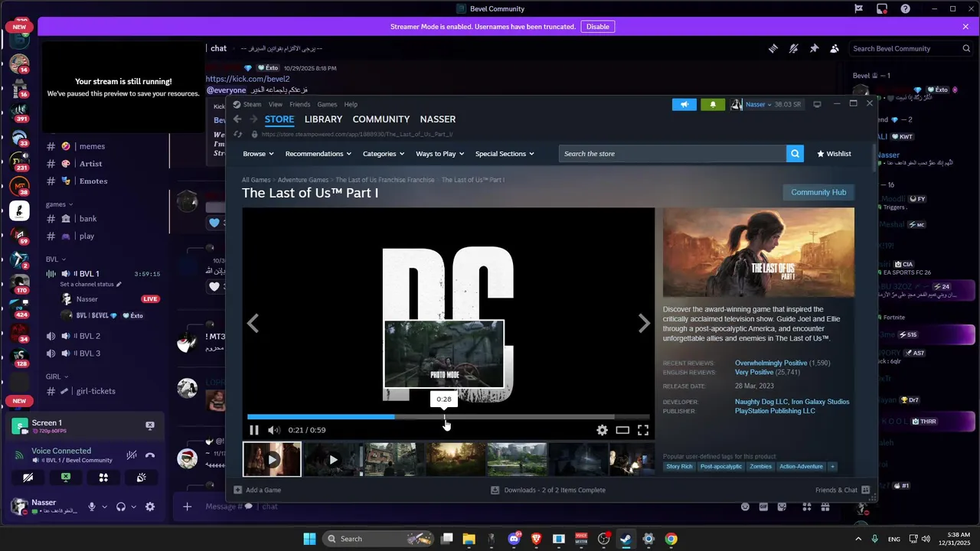
Task: Follow the Adventure Games breadcrumb
Action: click(x=303, y=180)
